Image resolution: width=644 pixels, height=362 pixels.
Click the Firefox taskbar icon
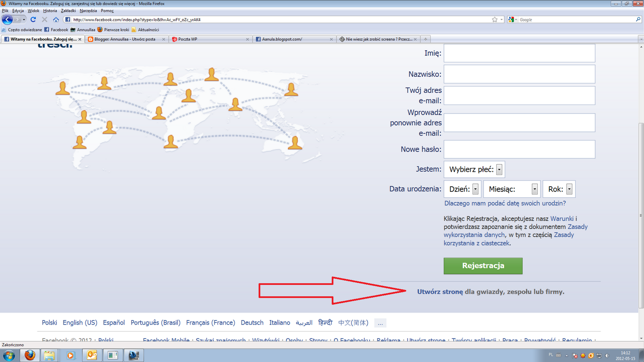tap(30, 356)
